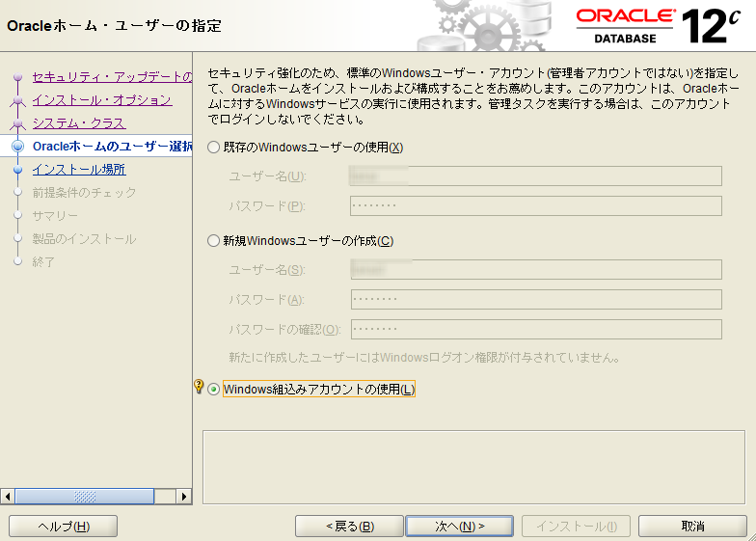Click existing user ユーザー名(U) field
756x541 pixels.
tap(536, 176)
